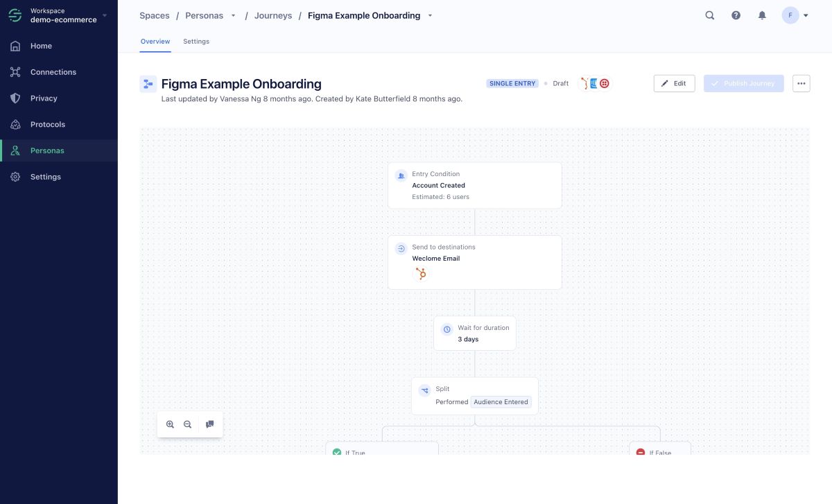Viewport: 832px width, 504px height.
Task: Click the Segment logo in sidebar
Action: tap(15, 15)
